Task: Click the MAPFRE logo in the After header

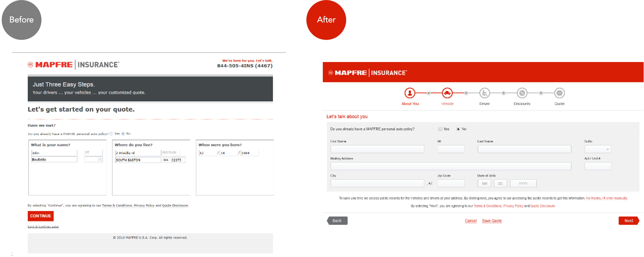Action: point(367,73)
